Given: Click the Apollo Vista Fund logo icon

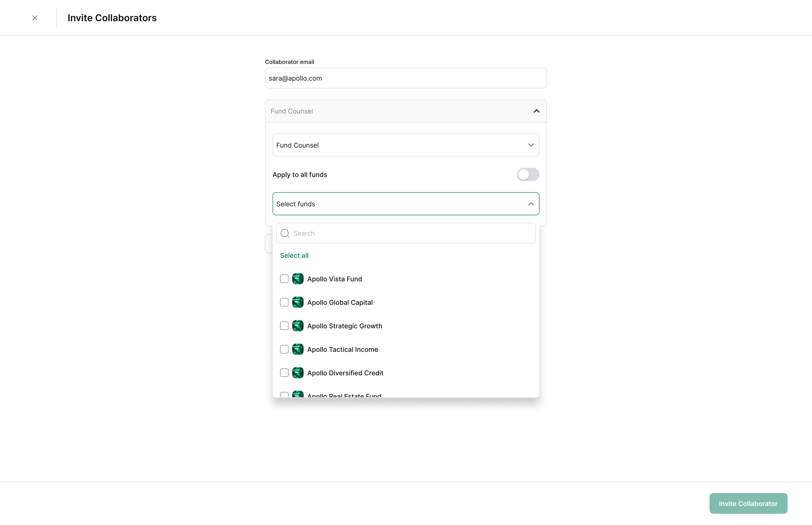Looking at the screenshot, I should coord(298,279).
